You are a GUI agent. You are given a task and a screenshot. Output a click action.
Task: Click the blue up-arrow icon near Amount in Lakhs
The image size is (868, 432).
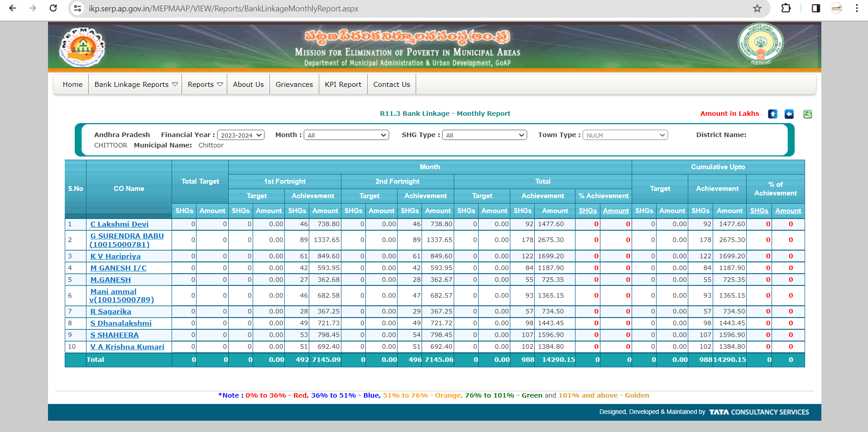point(772,114)
